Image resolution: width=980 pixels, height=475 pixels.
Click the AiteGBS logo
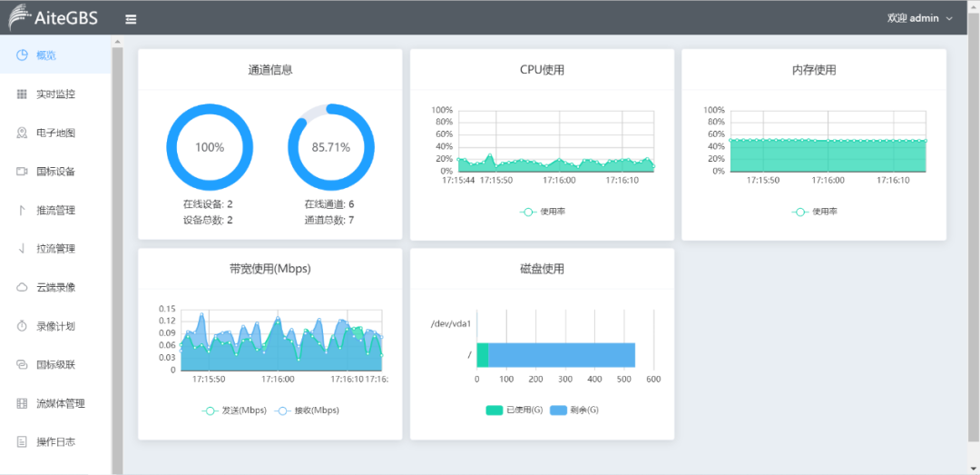coord(54,17)
